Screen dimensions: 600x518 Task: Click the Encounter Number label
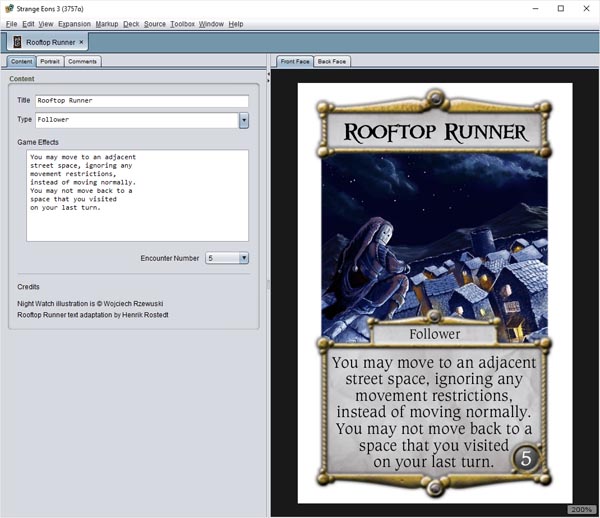pyautogui.click(x=170, y=258)
